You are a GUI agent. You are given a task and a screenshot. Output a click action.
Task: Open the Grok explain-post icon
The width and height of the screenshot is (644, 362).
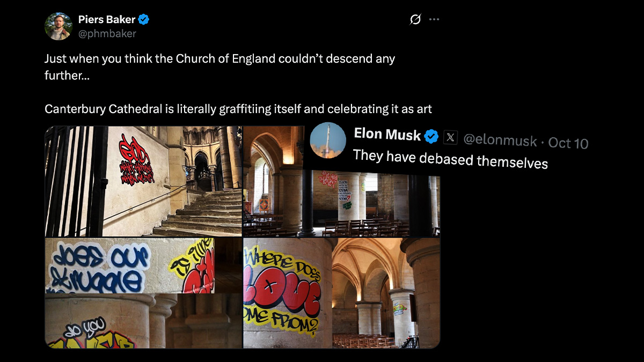click(415, 20)
